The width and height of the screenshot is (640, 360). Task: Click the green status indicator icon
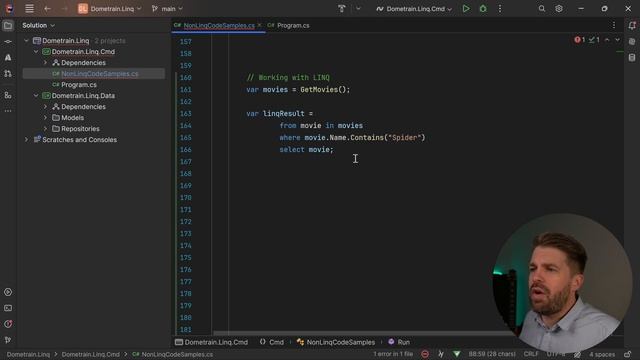pyautogui.click(x=456, y=354)
